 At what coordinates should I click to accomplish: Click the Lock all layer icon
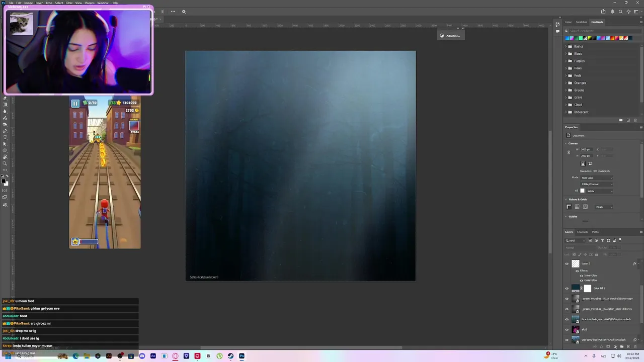(x=596, y=254)
